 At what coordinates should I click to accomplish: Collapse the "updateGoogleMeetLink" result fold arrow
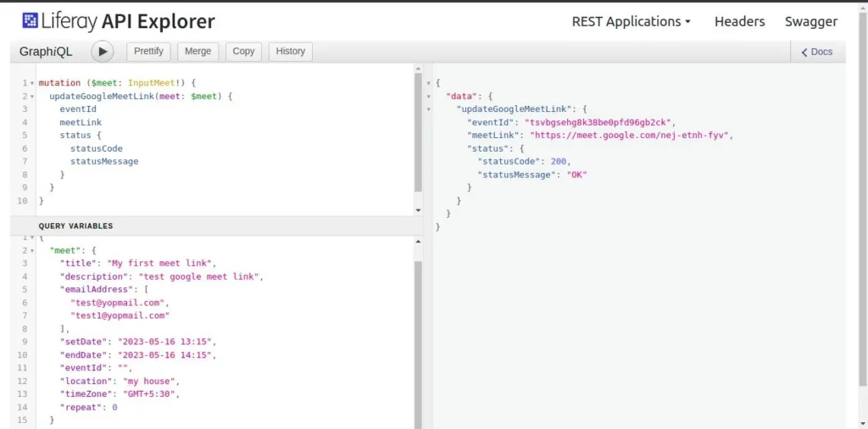428,109
